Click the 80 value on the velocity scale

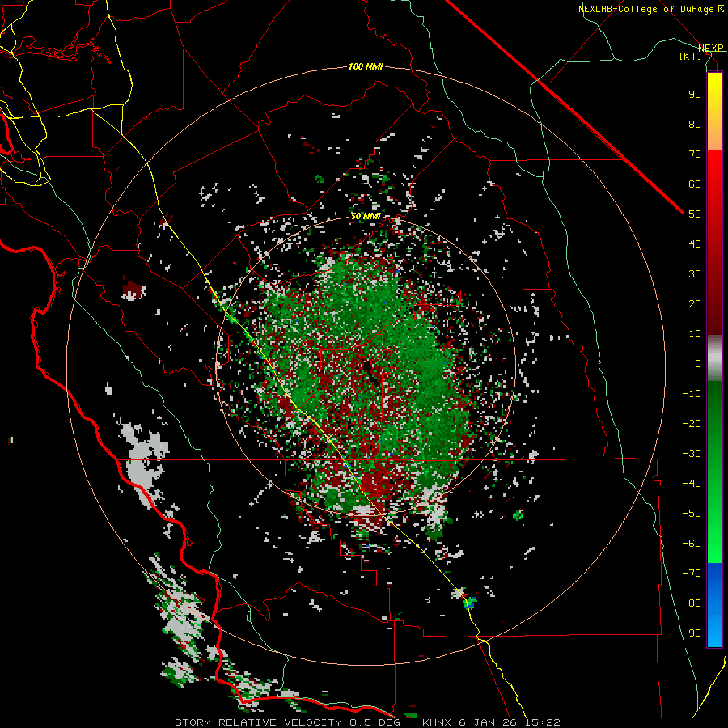point(695,124)
